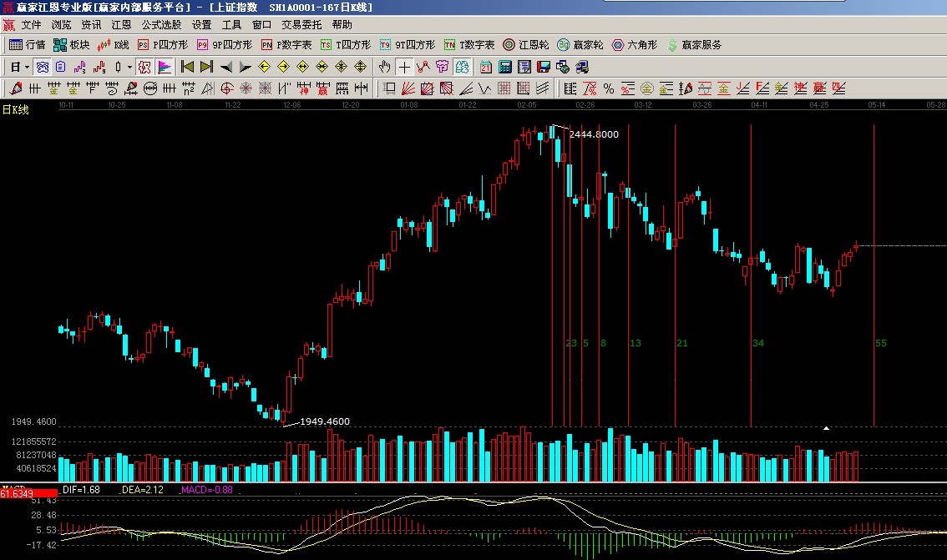Toggle the hand pan tool
Image resolution: width=947 pixels, height=560 pixels.
(385, 67)
